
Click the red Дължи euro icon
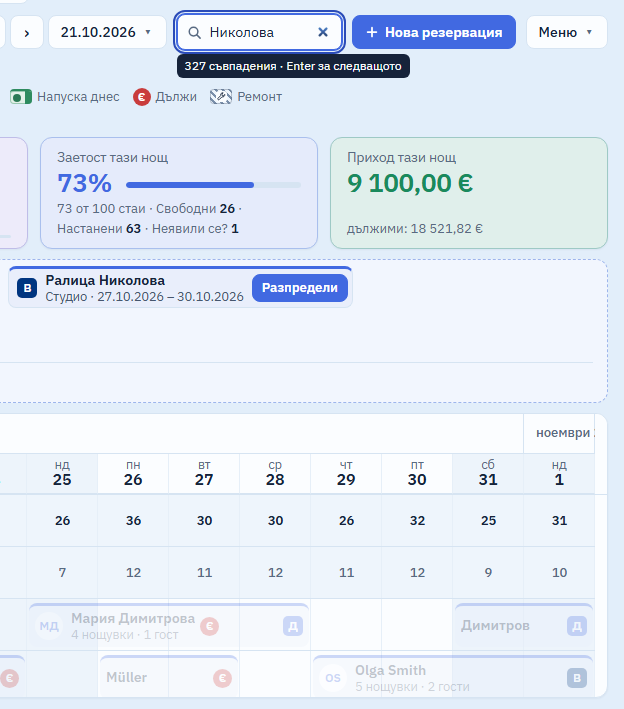(142, 97)
